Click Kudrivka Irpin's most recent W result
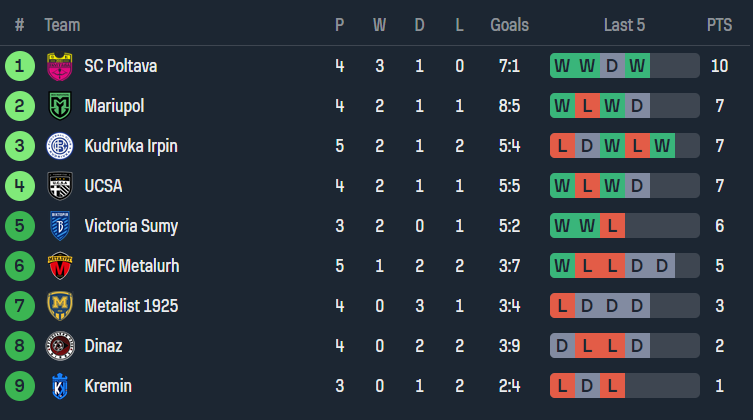The height and width of the screenshot is (420, 753). point(662,146)
